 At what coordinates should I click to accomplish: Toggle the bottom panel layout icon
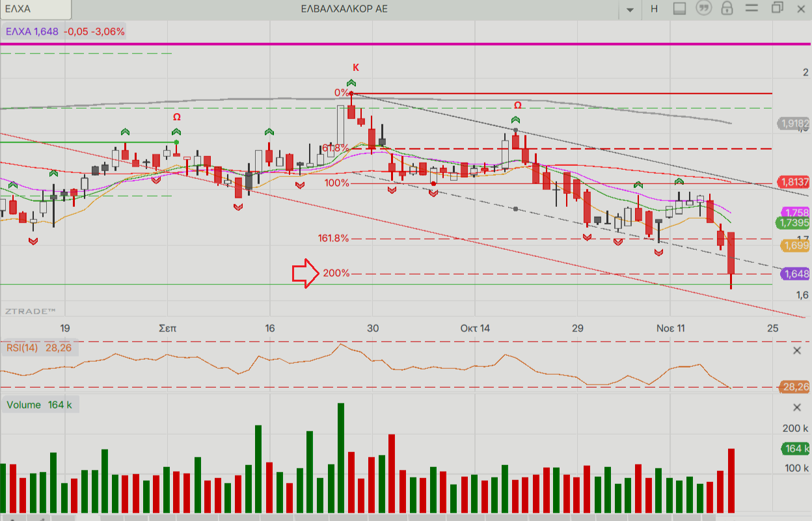[679, 9]
